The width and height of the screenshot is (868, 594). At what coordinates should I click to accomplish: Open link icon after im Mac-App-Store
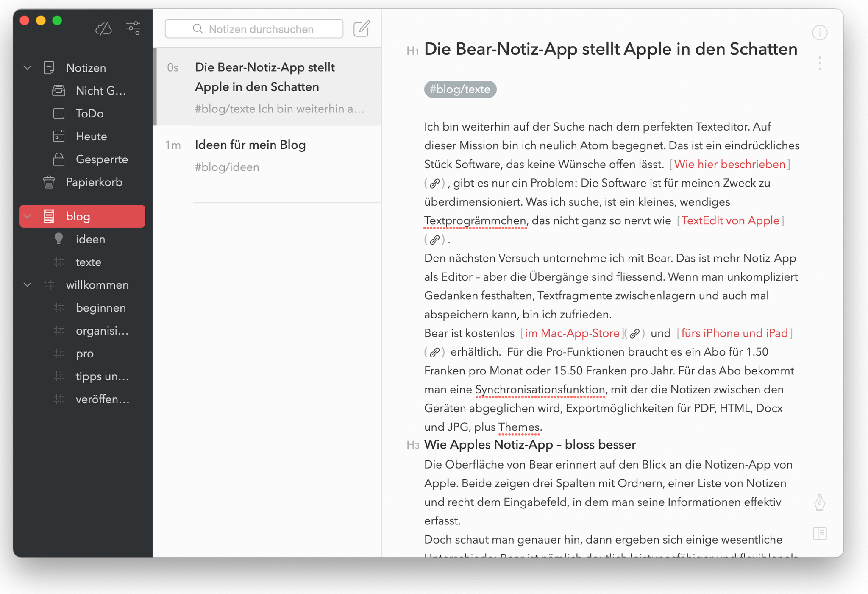tap(634, 334)
